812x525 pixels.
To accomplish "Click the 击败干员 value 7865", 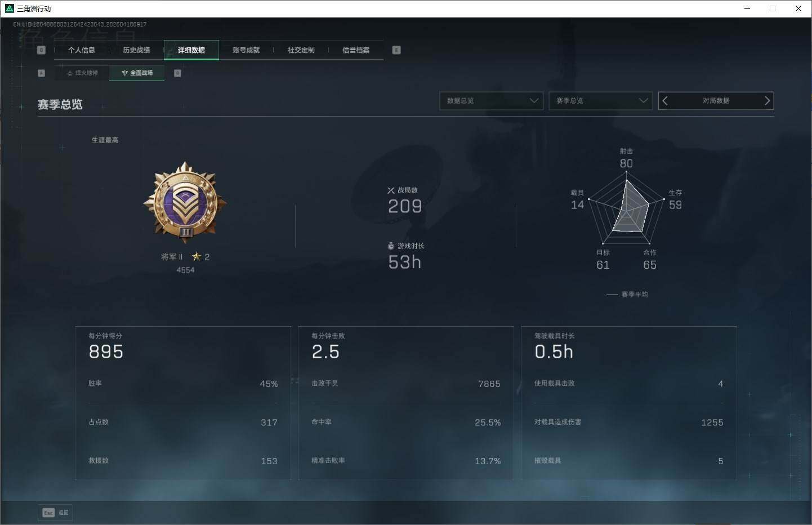I will coord(489,384).
